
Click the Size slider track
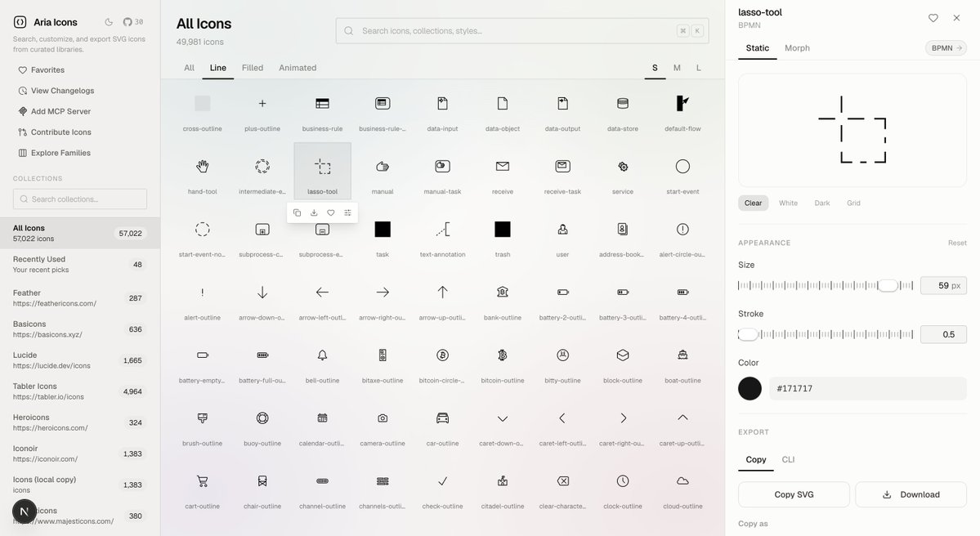(826, 285)
